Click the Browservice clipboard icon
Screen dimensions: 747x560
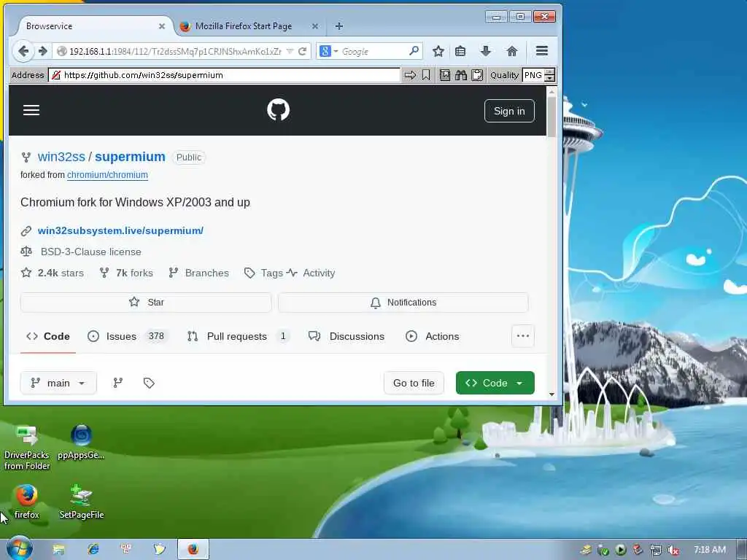click(x=477, y=75)
